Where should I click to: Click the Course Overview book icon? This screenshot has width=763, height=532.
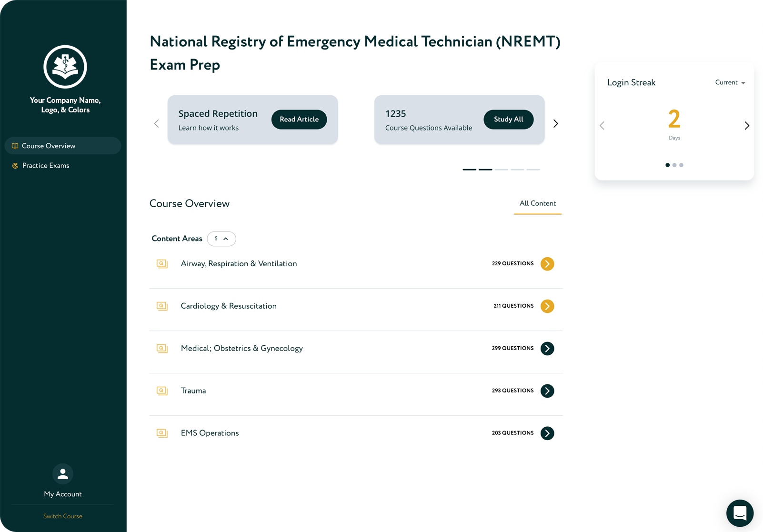click(x=15, y=146)
